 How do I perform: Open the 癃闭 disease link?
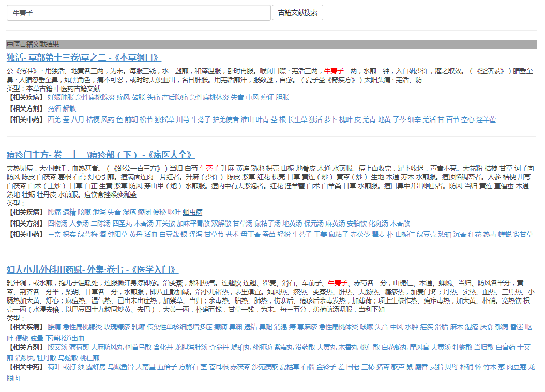[144, 212]
